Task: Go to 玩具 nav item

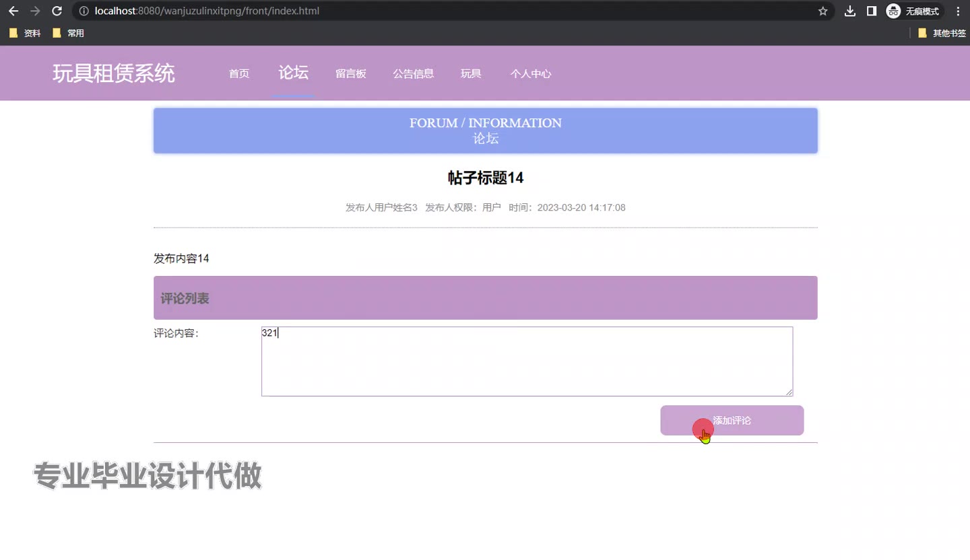Action: [x=471, y=73]
